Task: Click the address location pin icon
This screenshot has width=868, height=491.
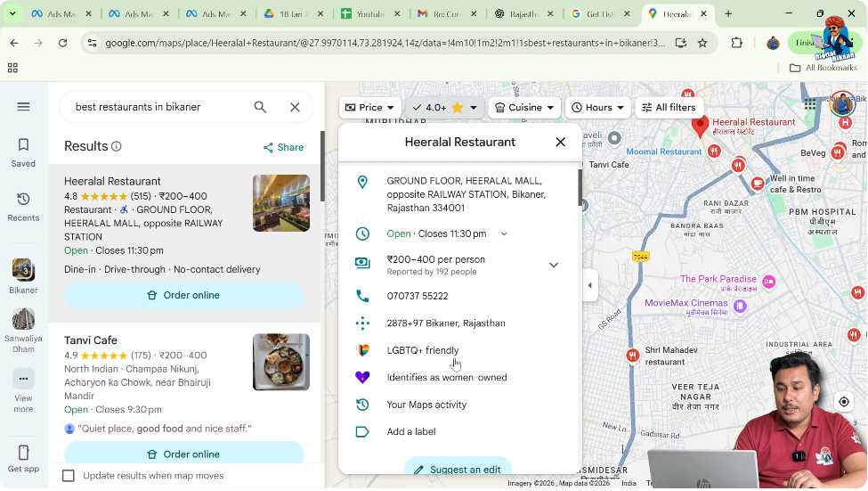Action: pyautogui.click(x=362, y=182)
